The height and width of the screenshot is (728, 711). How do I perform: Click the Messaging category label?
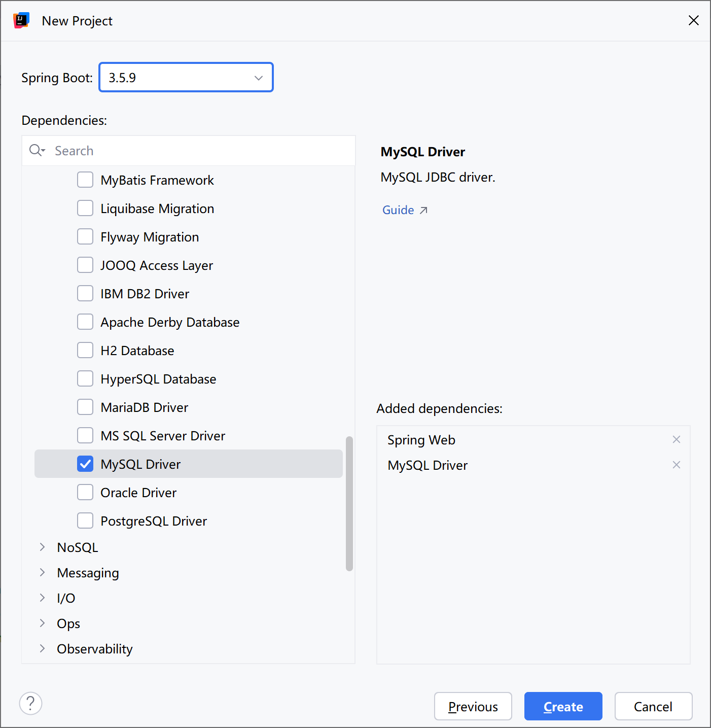[88, 573]
